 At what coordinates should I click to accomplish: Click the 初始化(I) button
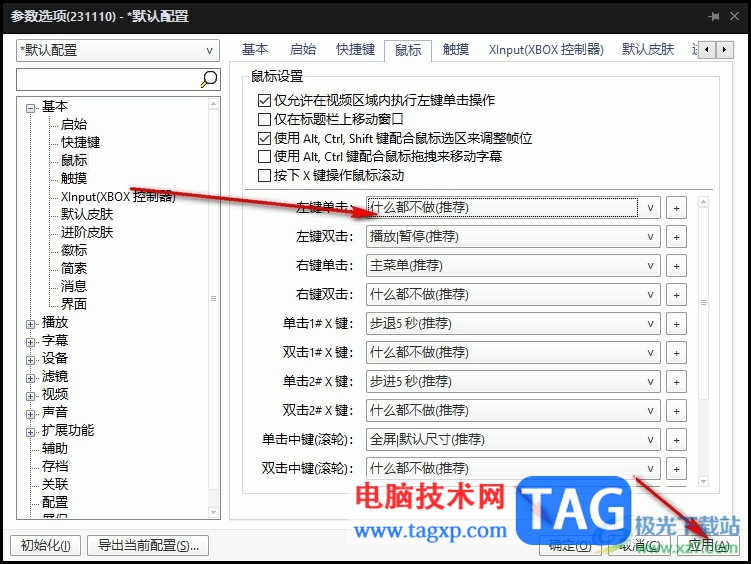[x=46, y=545]
